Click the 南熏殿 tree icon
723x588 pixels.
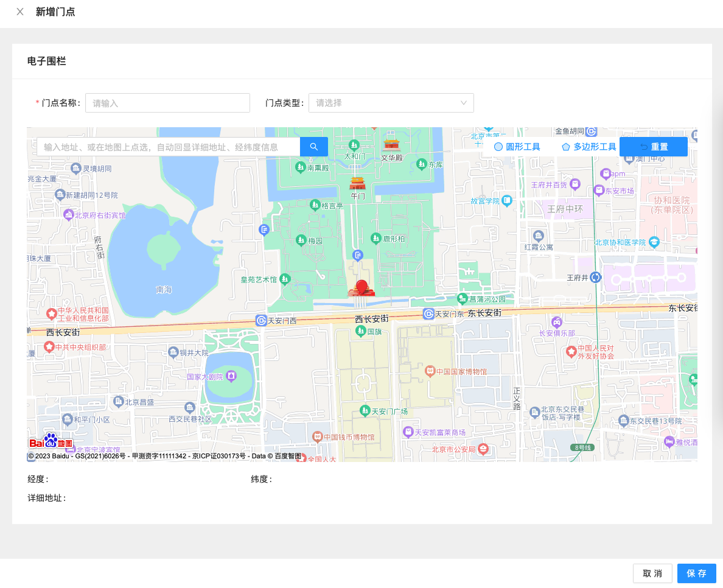pyautogui.click(x=301, y=167)
